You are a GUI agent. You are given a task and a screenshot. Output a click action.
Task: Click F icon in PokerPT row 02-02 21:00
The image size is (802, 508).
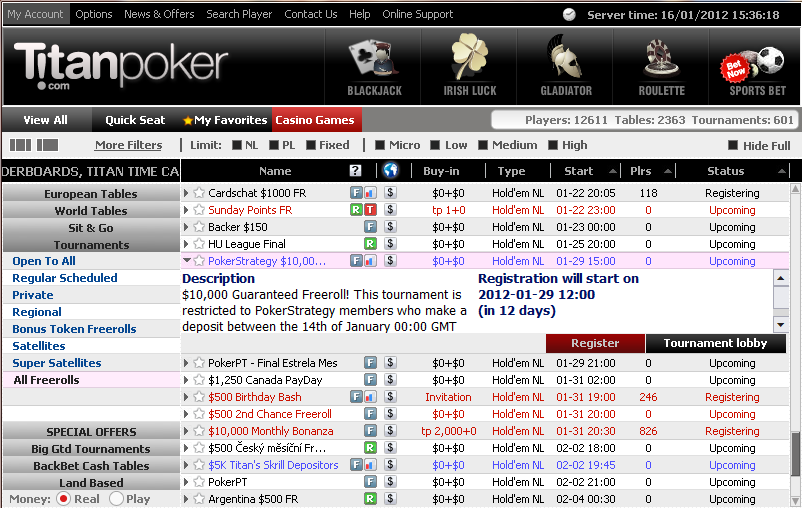[x=370, y=482]
